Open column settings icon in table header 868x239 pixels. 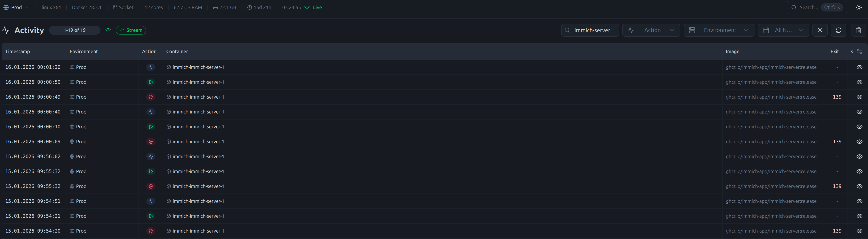[859, 52]
